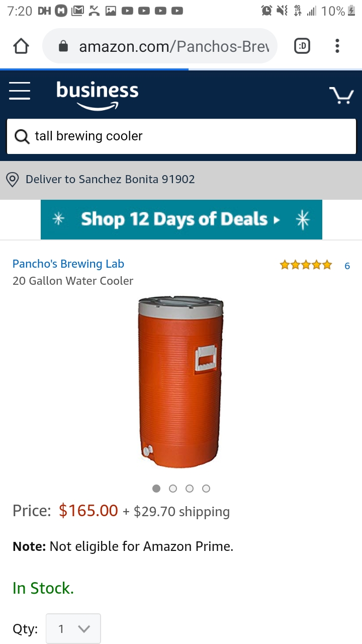Tap the padlock site-info icon
362x644 pixels.
point(63,46)
